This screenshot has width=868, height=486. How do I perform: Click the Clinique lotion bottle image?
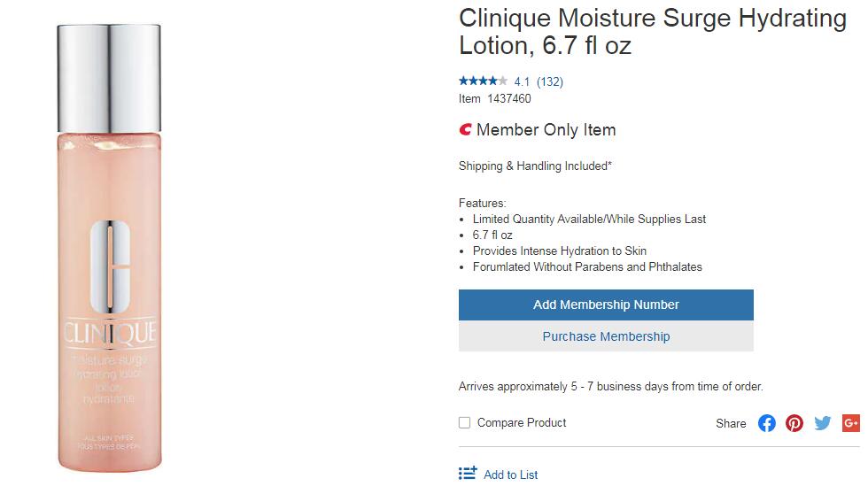coord(110,292)
